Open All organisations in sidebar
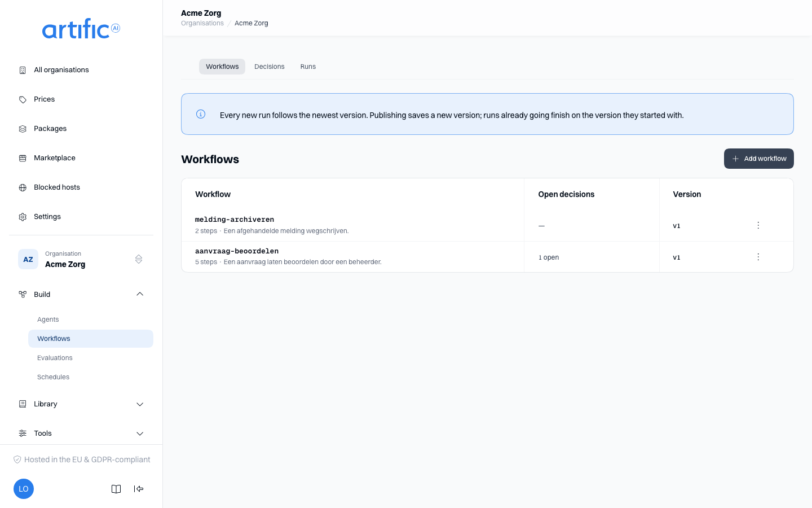The height and width of the screenshot is (508, 812). click(x=81, y=70)
